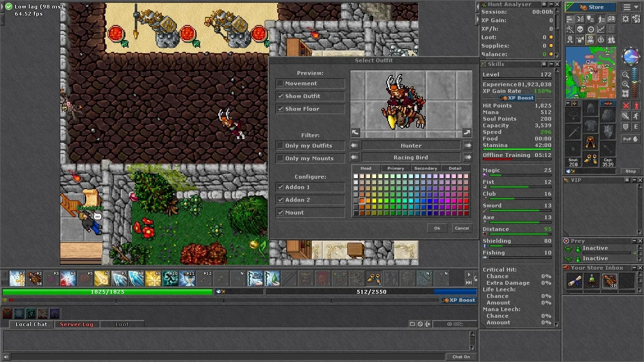644x362 pixels.
Task: Select next outfit after Hunter
Action: pos(468,146)
